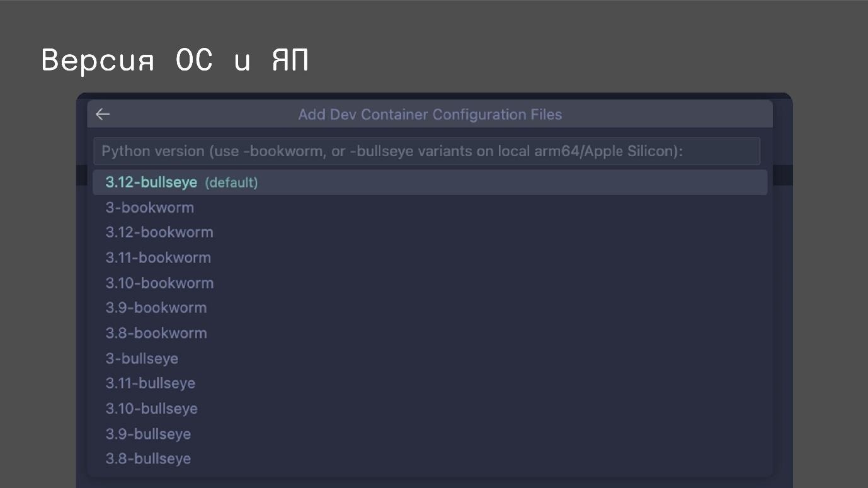Pick 3.8-bullseye at the list bottom
This screenshot has width=868, height=488.
(x=148, y=458)
